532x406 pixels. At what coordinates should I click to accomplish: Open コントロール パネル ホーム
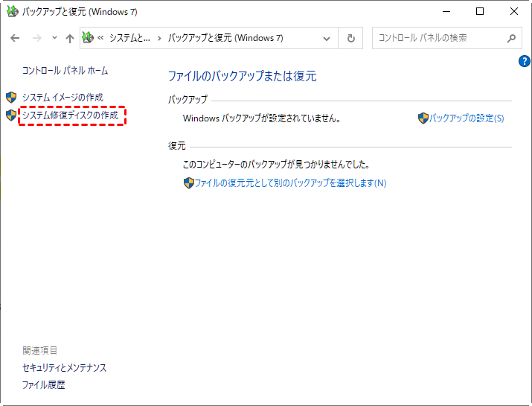(x=65, y=71)
